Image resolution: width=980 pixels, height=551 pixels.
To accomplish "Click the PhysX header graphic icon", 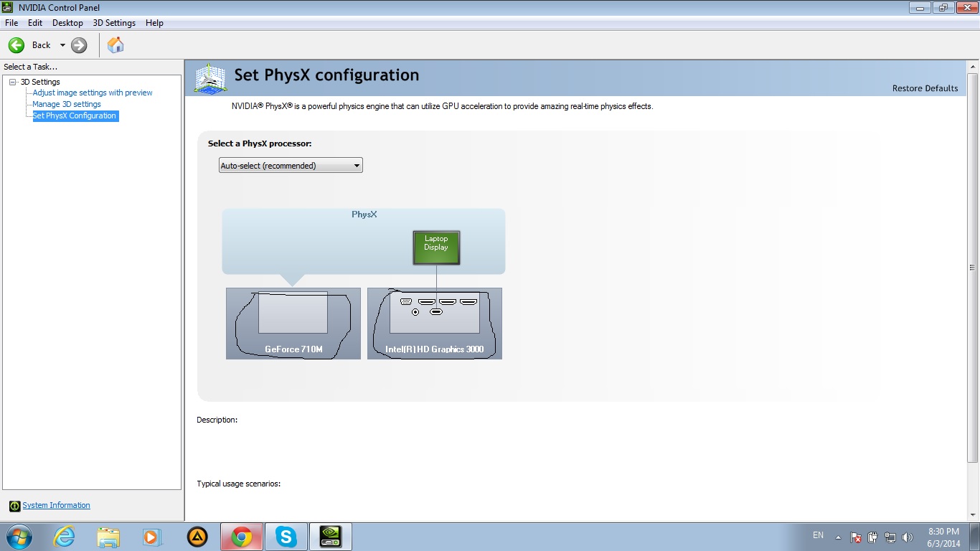I will (x=211, y=77).
